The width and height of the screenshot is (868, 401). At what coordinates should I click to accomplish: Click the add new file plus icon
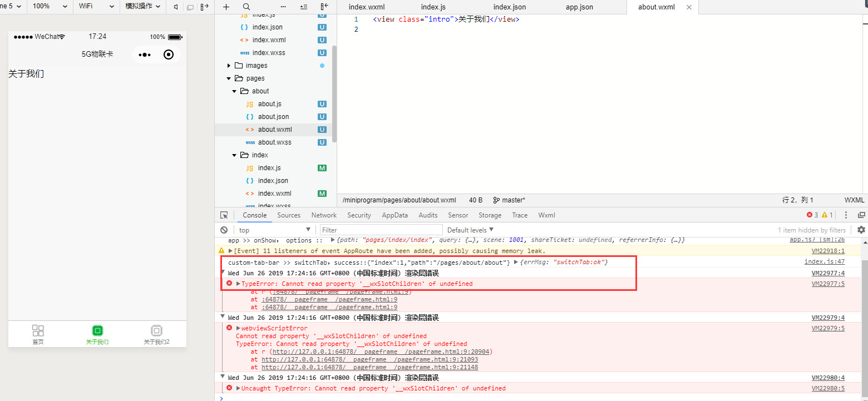pyautogui.click(x=226, y=7)
